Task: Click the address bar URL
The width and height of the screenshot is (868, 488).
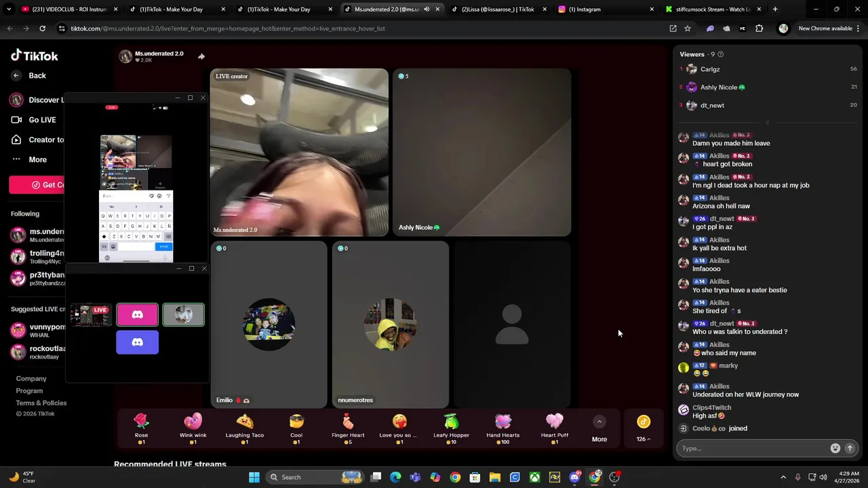Action: click(228, 28)
